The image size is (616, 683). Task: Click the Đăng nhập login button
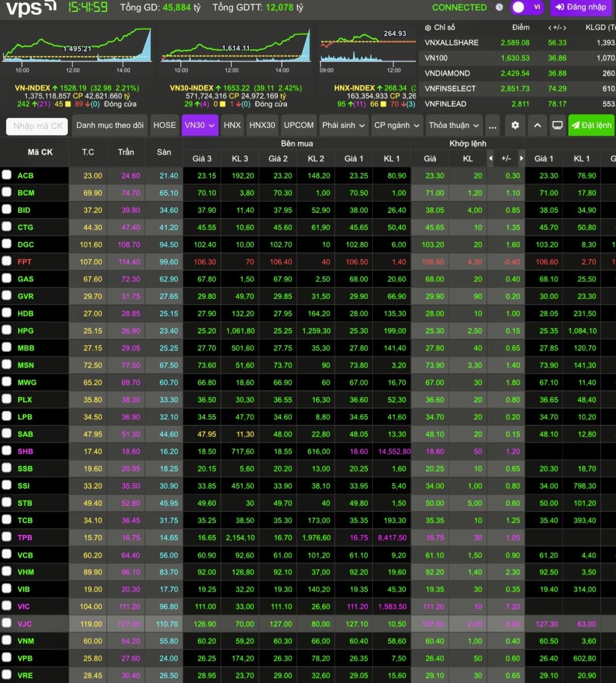(581, 7)
